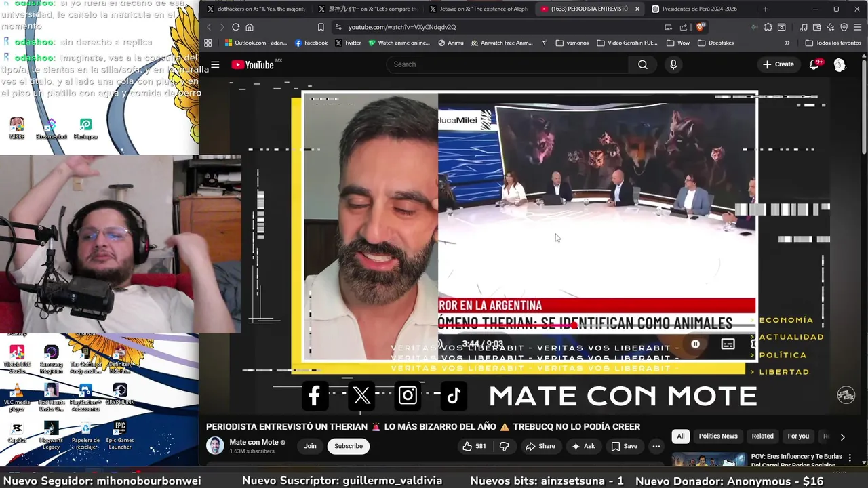Open Facebook bookmark
The width and height of the screenshot is (868, 488).
pos(311,43)
